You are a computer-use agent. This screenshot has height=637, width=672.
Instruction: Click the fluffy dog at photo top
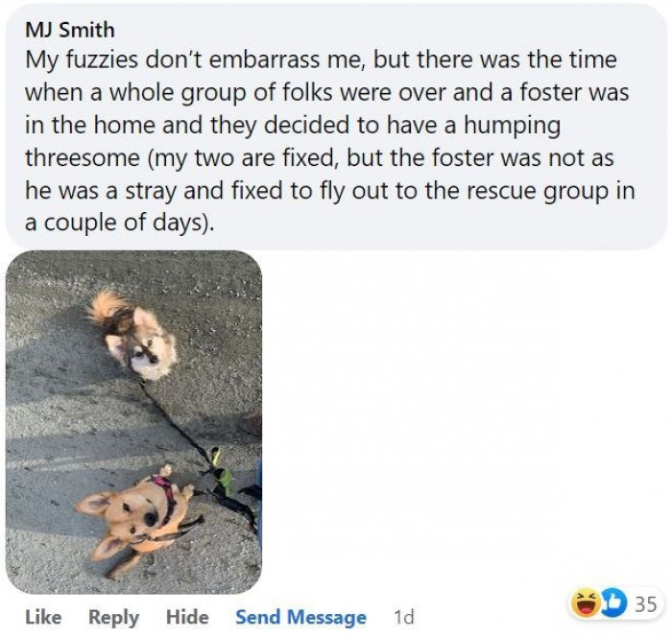pos(137,336)
